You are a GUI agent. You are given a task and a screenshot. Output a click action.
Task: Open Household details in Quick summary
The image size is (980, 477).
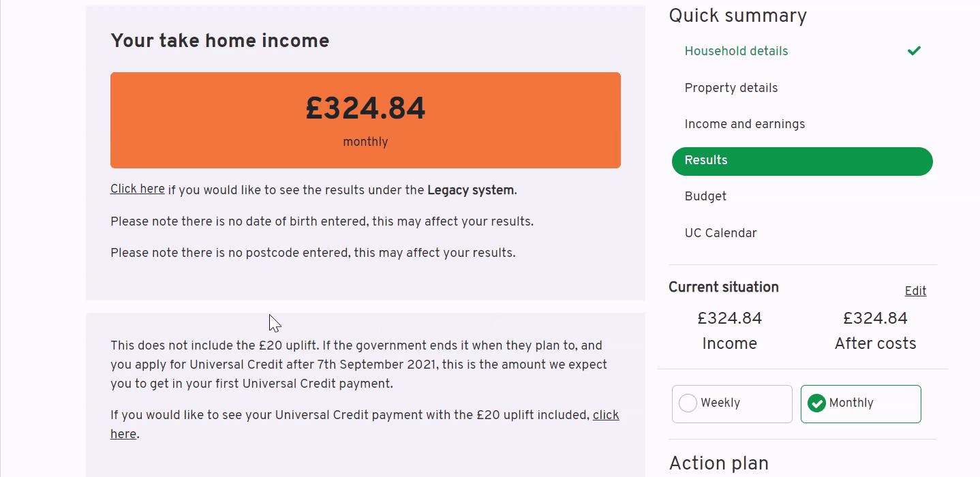click(x=736, y=51)
